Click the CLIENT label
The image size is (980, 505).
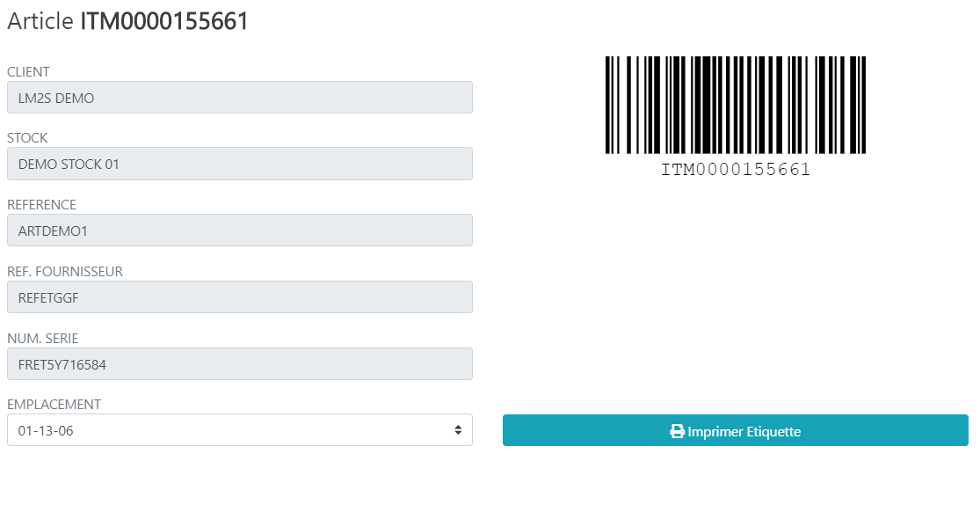(28, 71)
